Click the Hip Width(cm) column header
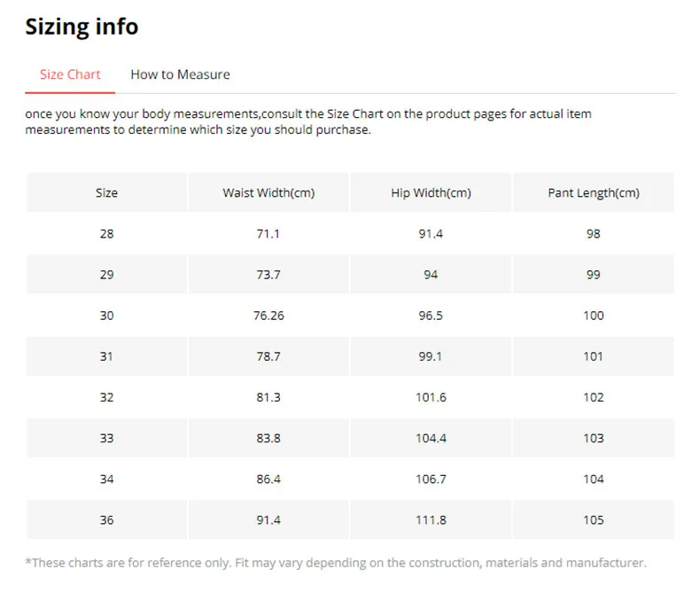Screen dimensions: 700x593 (431, 192)
